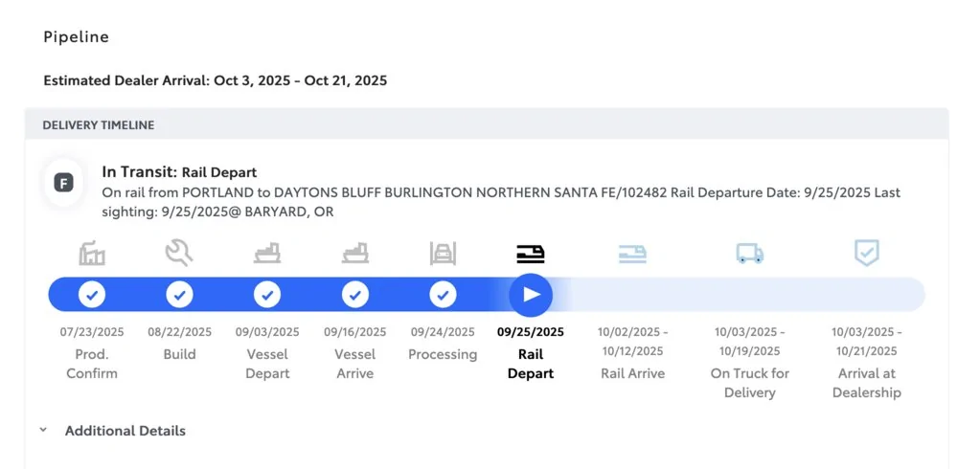Viewport: 980px width, 469px height.
Task: Click the Delivery Timeline header bar
Action: click(487, 124)
